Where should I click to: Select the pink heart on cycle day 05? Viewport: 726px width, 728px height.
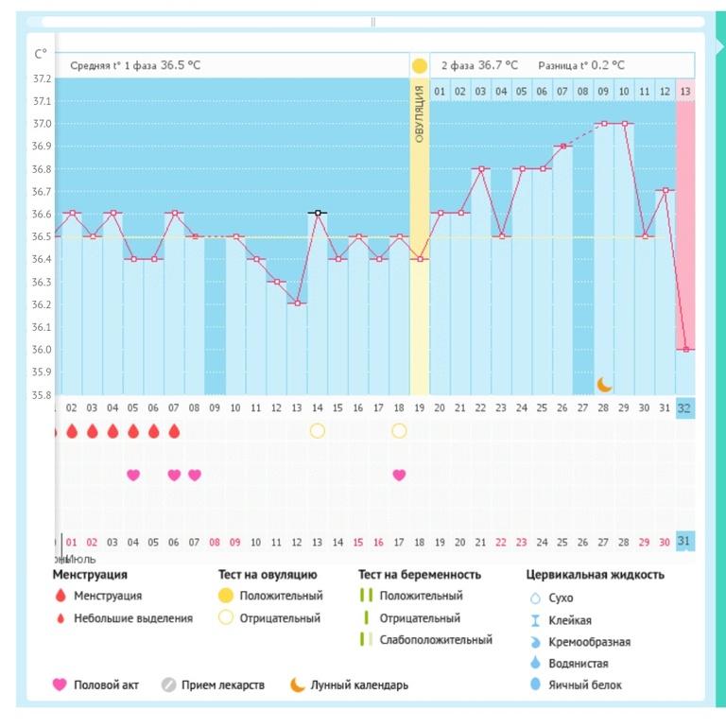(x=133, y=475)
